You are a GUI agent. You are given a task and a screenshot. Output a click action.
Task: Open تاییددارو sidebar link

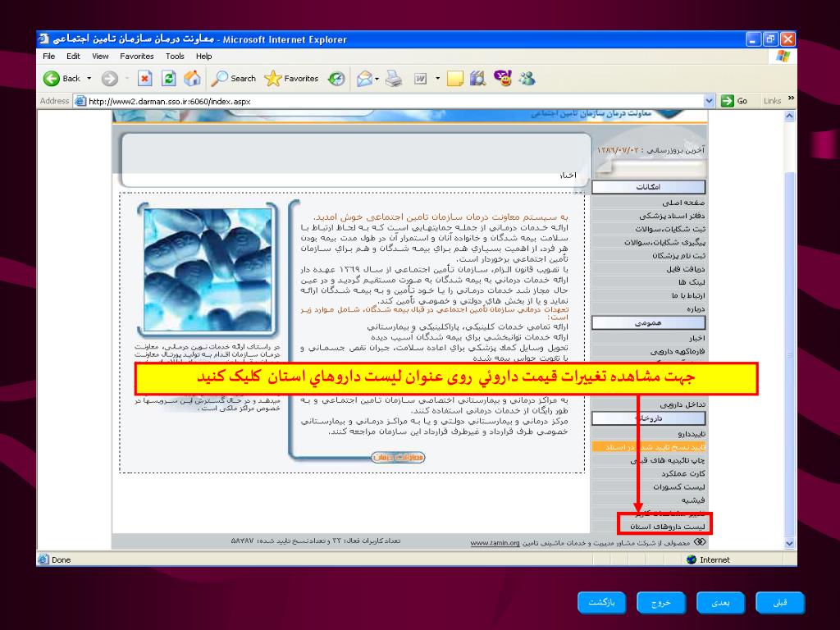pyautogui.click(x=692, y=435)
